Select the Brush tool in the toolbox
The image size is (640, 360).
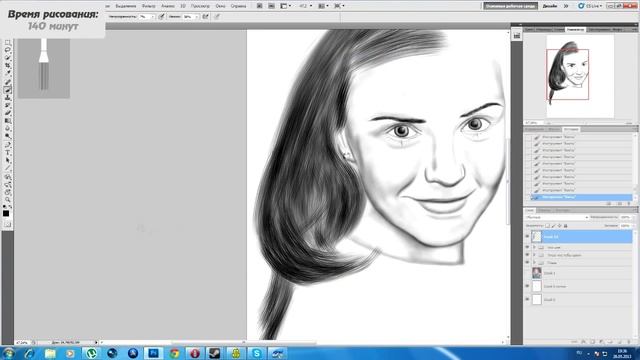(x=7, y=89)
